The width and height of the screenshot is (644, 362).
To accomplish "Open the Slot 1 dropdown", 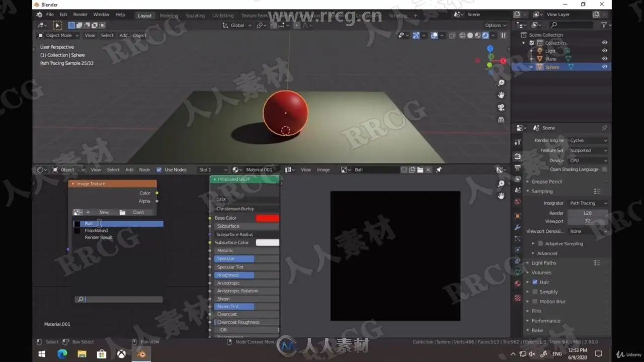I will tap(212, 170).
